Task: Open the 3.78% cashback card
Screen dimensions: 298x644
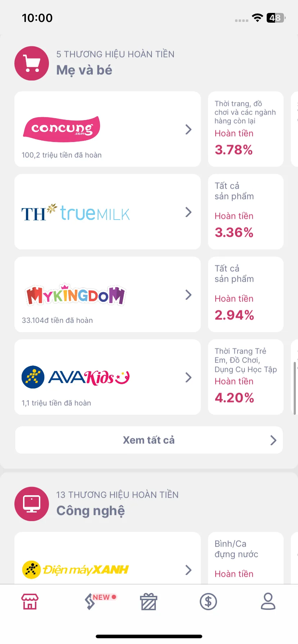Action: click(246, 129)
